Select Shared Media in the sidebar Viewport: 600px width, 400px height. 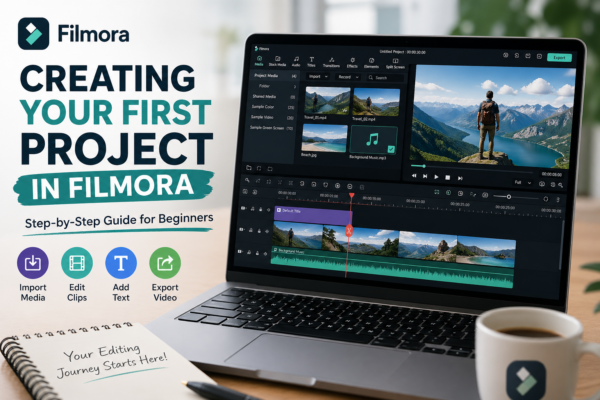click(274, 96)
